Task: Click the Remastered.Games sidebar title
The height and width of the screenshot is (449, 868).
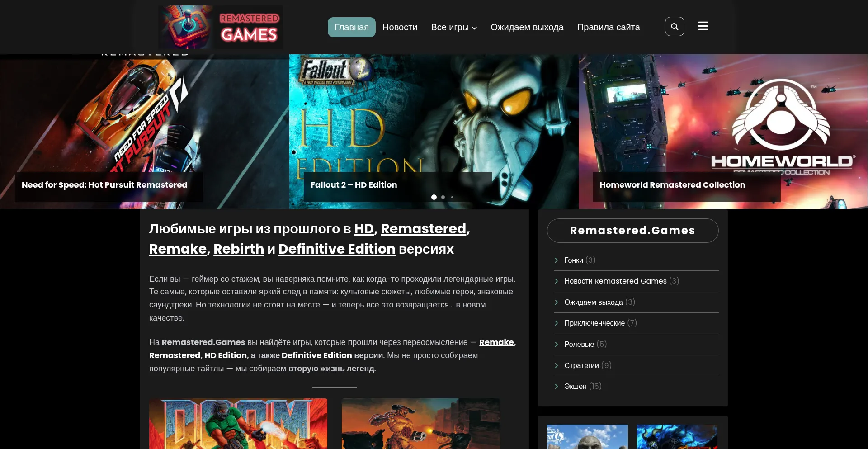Action: (x=632, y=231)
